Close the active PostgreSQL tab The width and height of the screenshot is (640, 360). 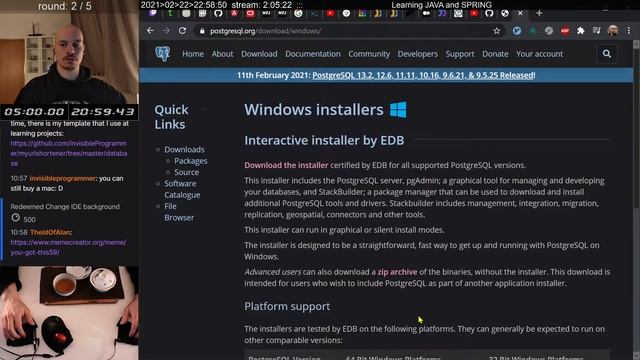[520, 13]
